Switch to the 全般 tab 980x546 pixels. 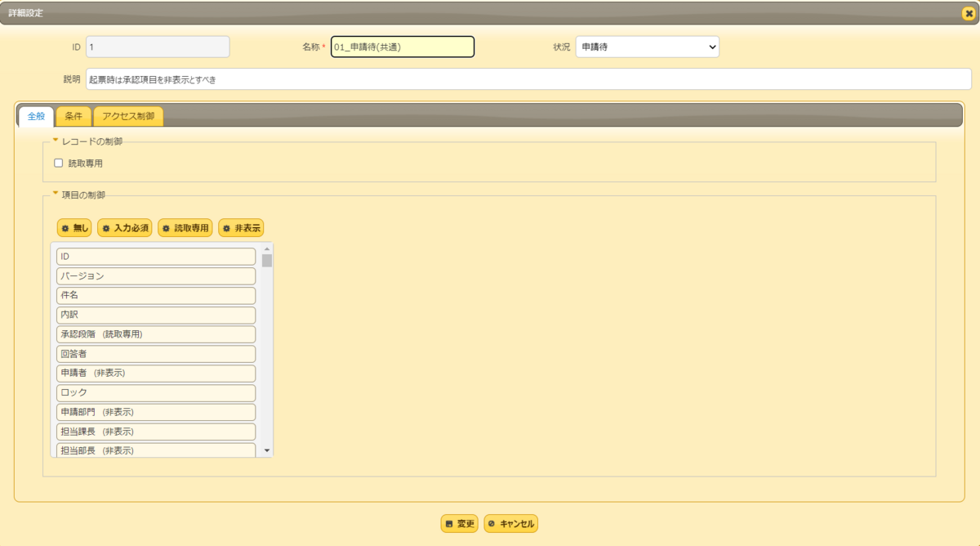pyautogui.click(x=36, y=116)
